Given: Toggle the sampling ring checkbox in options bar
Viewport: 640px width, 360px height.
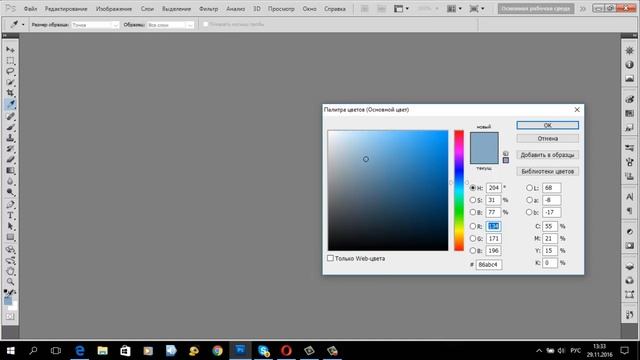Looking at the screenshot, I should pyautogui.click(x=206, y=24).
